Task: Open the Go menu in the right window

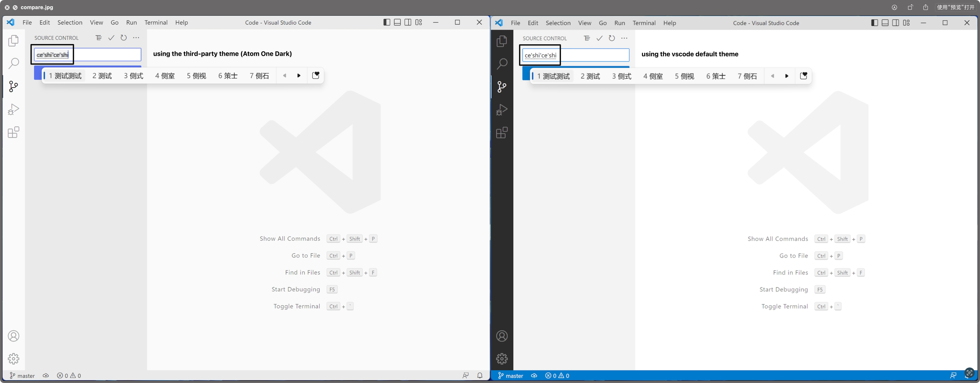Action: click(x=603, y=23)
